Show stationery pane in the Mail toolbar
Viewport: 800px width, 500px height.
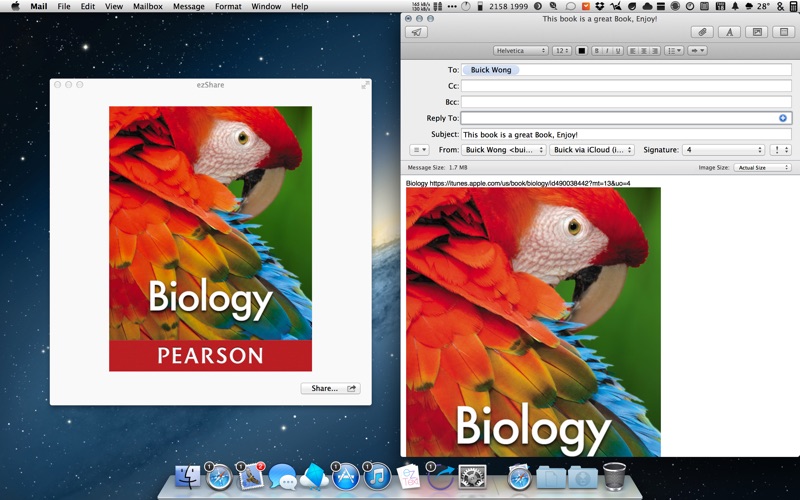(784, 32)
